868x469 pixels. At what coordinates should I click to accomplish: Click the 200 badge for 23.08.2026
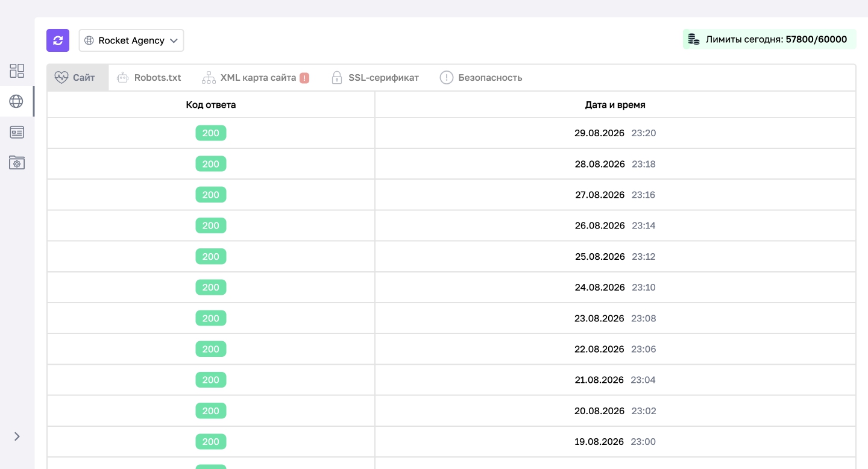click(211, 318)
